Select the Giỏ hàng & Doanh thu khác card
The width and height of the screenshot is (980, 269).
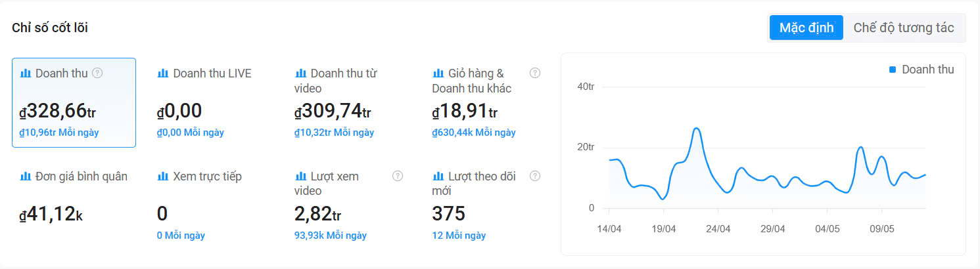tap(486, 102)
